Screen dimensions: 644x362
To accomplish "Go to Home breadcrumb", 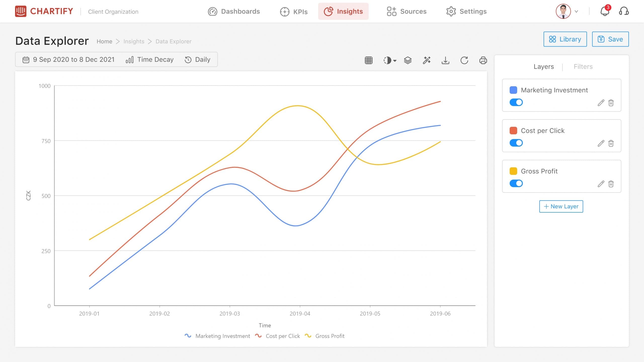I will pos(104,41).
